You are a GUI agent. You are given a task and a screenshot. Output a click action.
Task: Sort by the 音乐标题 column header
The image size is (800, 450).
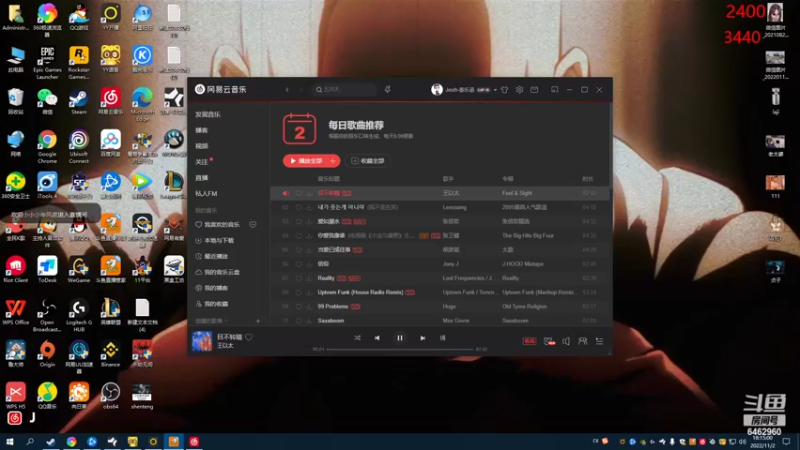click(x=329, y=179)
